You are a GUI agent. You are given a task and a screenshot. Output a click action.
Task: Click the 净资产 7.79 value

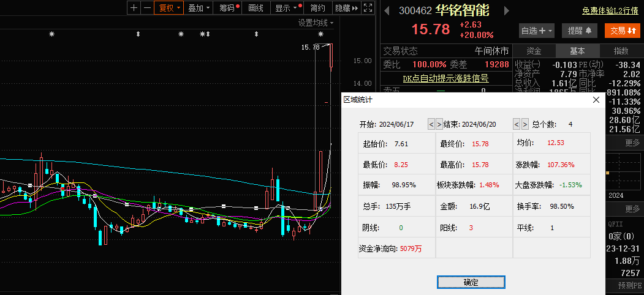coord(569,74)
